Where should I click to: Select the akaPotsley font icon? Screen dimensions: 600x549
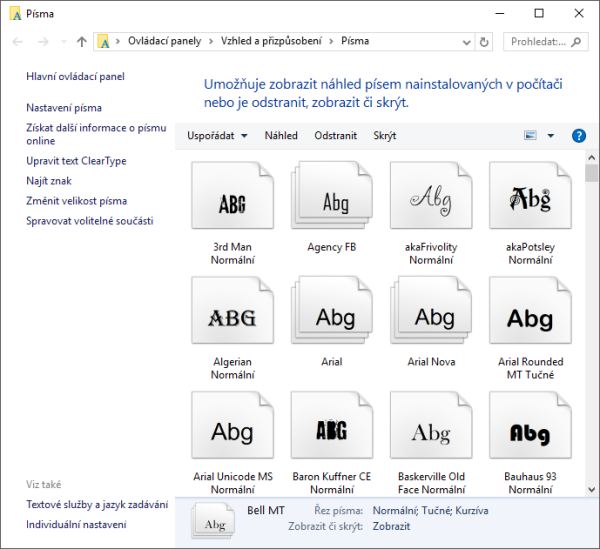(530, 195)
